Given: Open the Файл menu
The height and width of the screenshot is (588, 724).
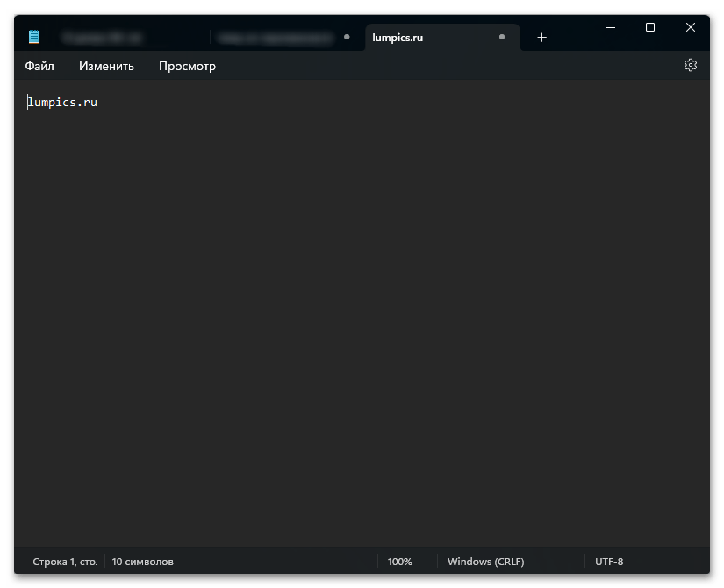Looking at the screenshot, I should click(39, 66).
